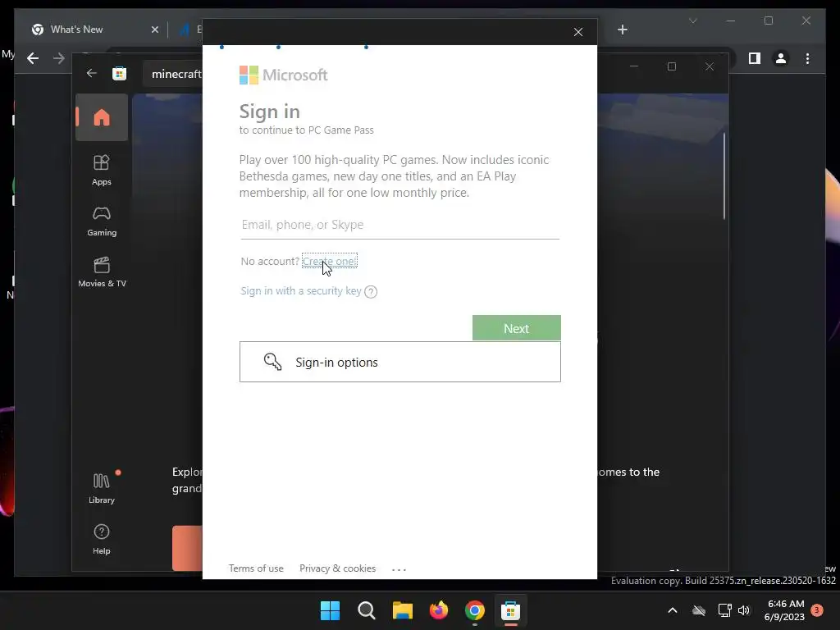
Task: Open Apps section in Store sidebar
Action: [101, 170]
